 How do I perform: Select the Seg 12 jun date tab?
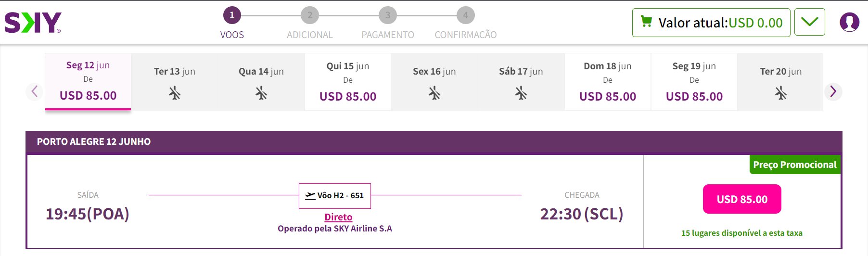88,81
